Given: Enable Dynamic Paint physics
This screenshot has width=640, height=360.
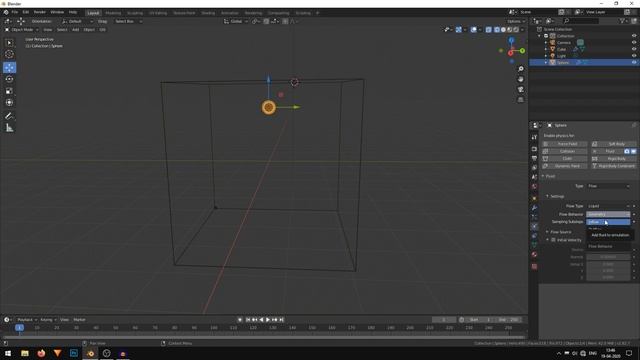Looking at the screenshot, I should (565, 166).
